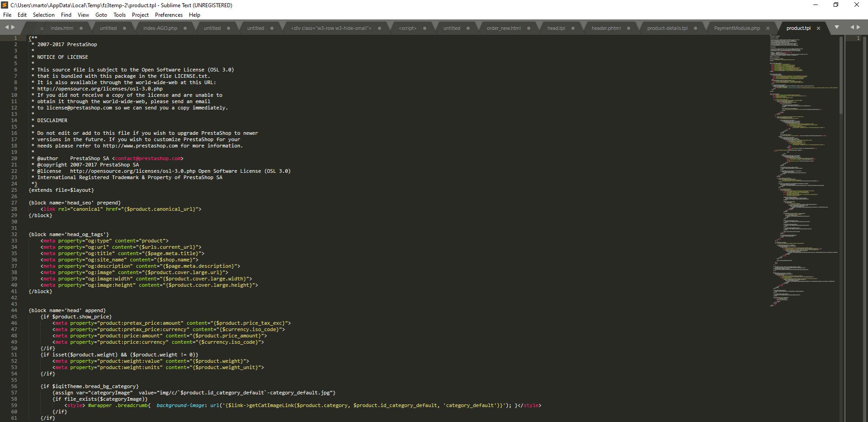Open the Project menu
The image size is (868, 422).
pos(140,15)
